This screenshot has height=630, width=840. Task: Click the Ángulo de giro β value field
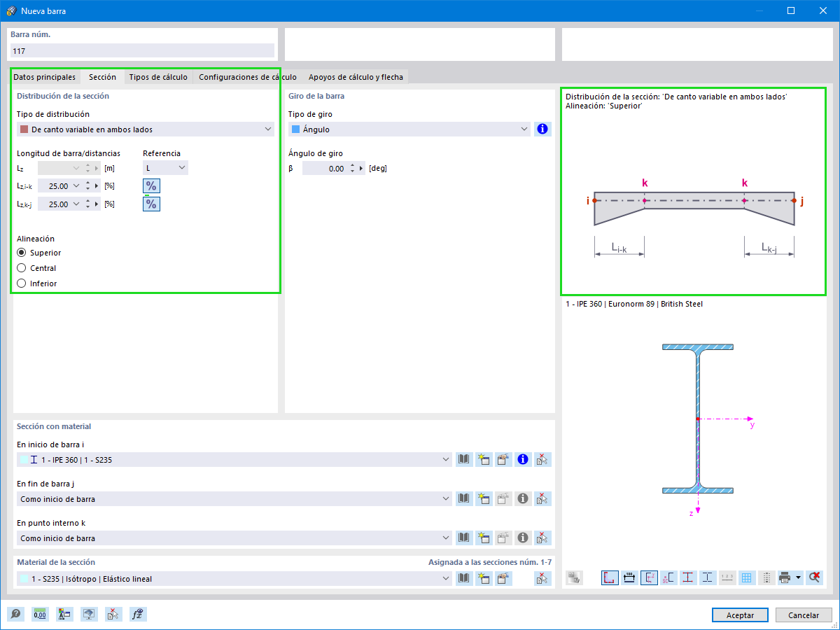(325, 168)
